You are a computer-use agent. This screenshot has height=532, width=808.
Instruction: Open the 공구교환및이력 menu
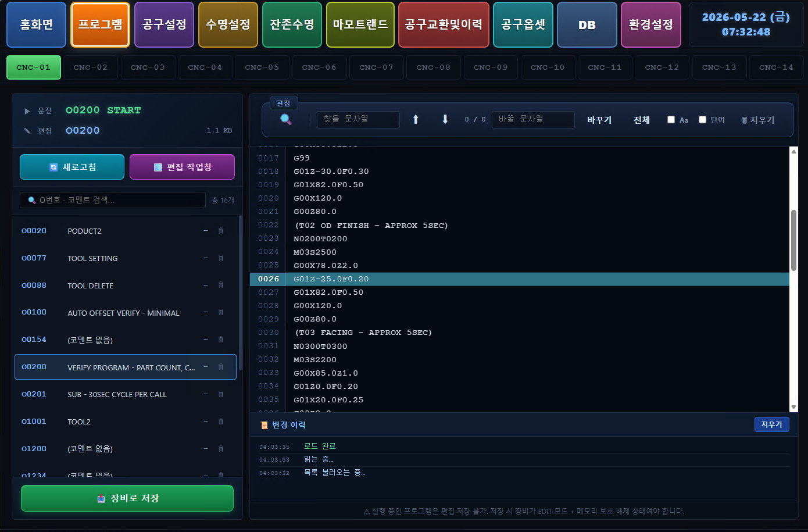pyautogui.click(x=444, y=24)
